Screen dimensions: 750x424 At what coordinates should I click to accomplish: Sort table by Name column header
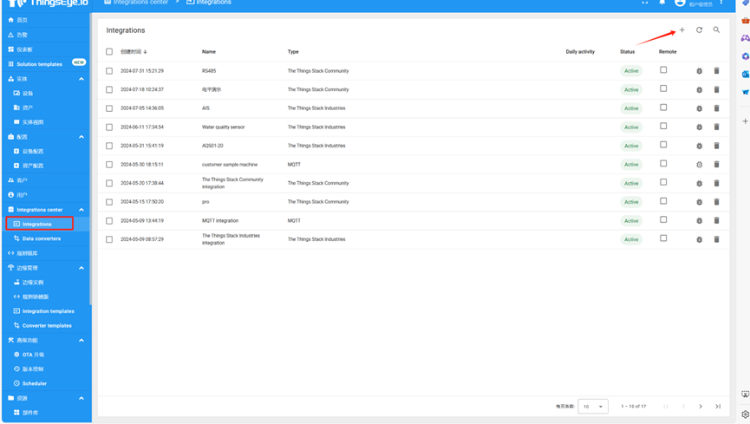click(x=209, y=52)
